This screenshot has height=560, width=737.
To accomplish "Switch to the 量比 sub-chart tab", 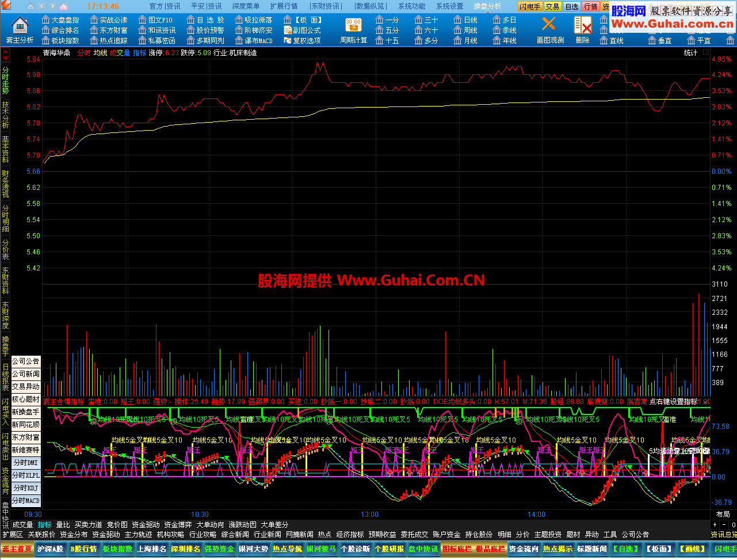I will (63, 524).
